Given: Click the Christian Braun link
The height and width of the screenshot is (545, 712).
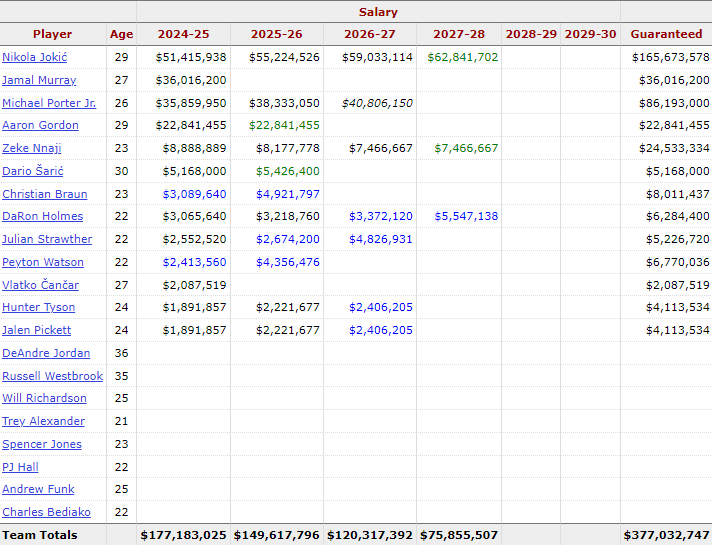Looking at the screenshot, I should pyautogui.click(x=44, y=194).
